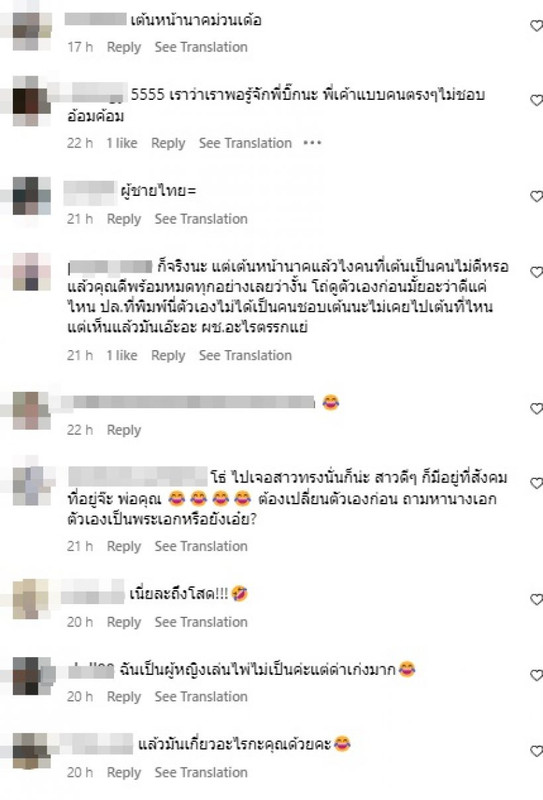Screen dimensions: 543x800
Task: See Translation for the 5555 comment
Action: (245, 143)
